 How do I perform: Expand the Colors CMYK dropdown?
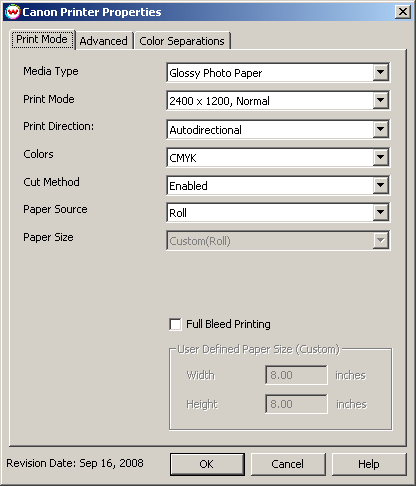(x=278, y=157)
